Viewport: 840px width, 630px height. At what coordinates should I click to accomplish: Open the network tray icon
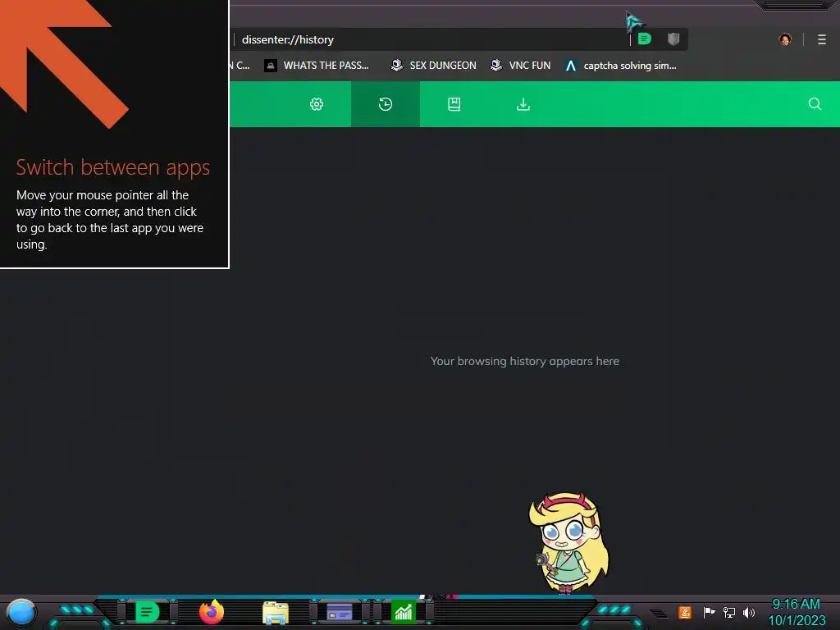(x=729, y=612)
